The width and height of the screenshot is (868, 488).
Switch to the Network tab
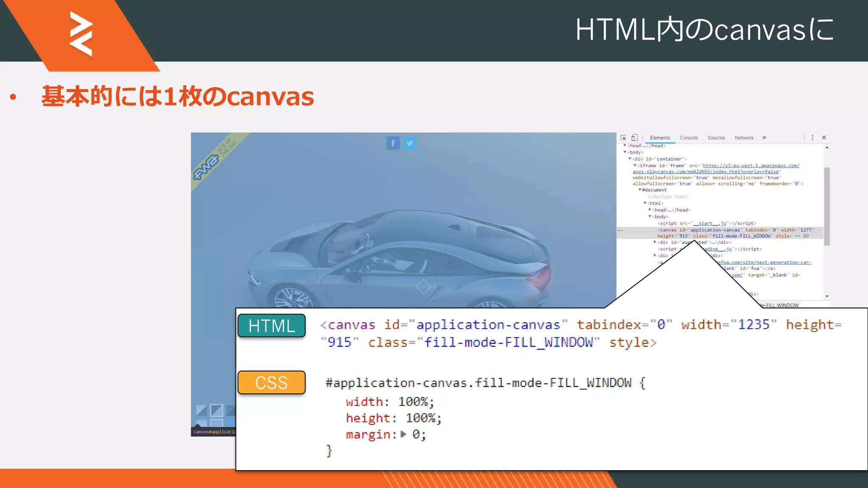pyautogui.click(x=744, y=138)
